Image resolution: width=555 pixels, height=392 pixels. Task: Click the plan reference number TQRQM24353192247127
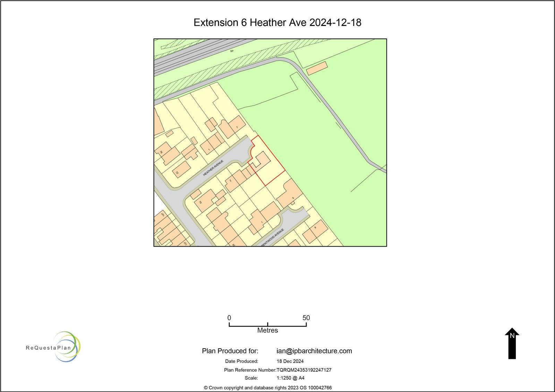pyautogui.click(x=304, y=370)
